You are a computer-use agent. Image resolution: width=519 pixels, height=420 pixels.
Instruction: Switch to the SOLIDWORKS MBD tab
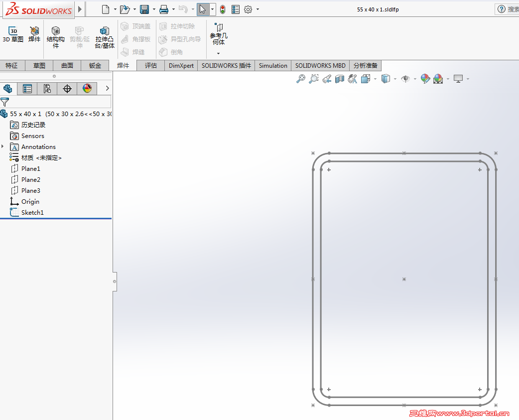point(320,66)
